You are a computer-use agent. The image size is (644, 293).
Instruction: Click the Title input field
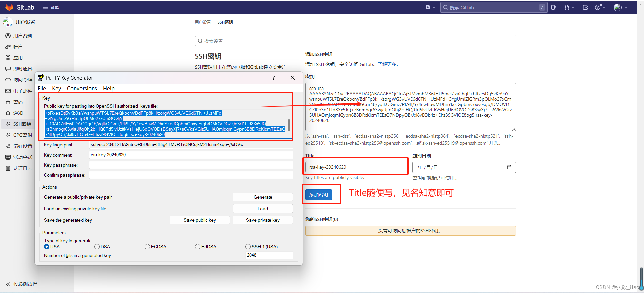pyautogui.click(x=356, y=167)
